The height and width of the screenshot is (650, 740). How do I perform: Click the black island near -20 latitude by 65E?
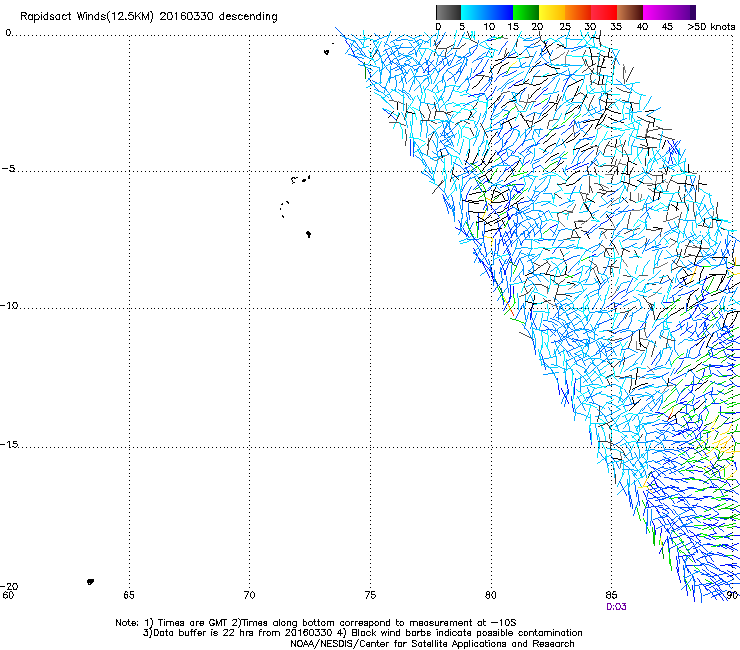coord(90,582)
